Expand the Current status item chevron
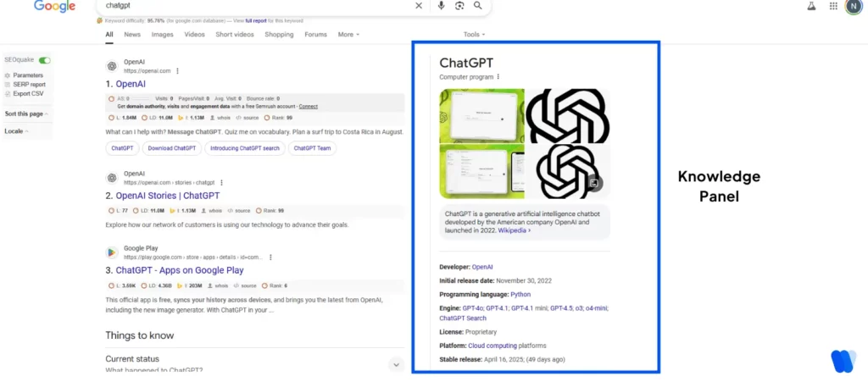Screen dimensions: 868x382 [396, 364]
